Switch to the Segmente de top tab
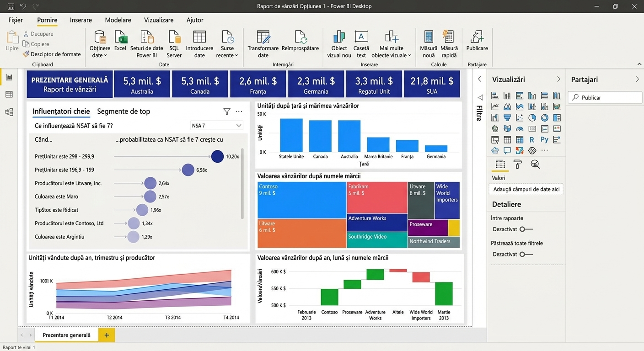 pos(123,111)
